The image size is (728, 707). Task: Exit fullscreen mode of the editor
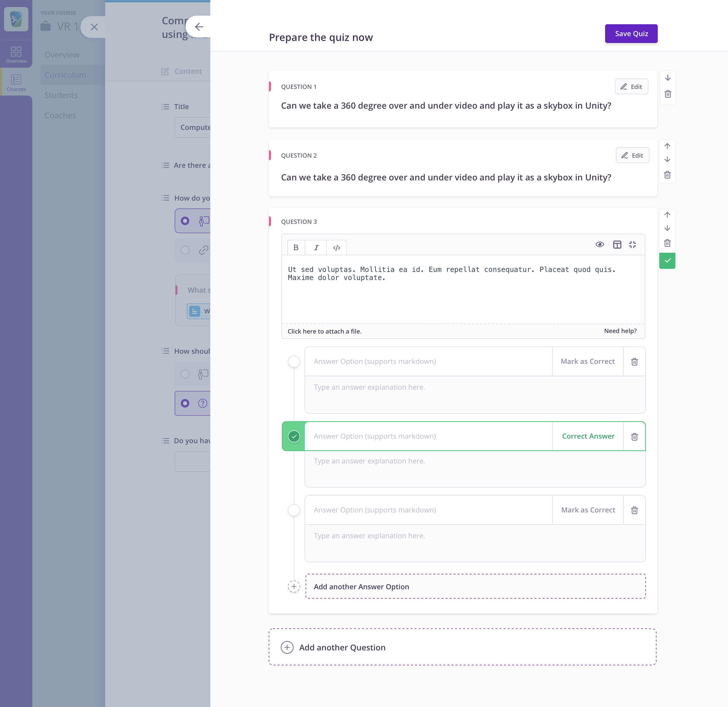coord(632,244)
